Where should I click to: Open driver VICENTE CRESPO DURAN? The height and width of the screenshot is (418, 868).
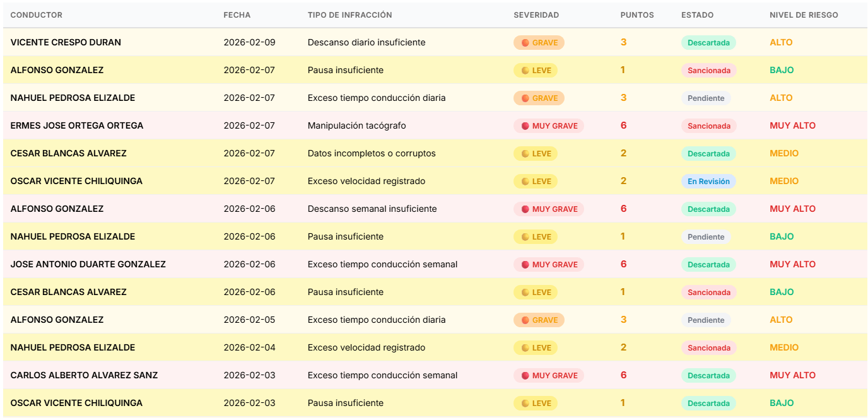(66, 42)
